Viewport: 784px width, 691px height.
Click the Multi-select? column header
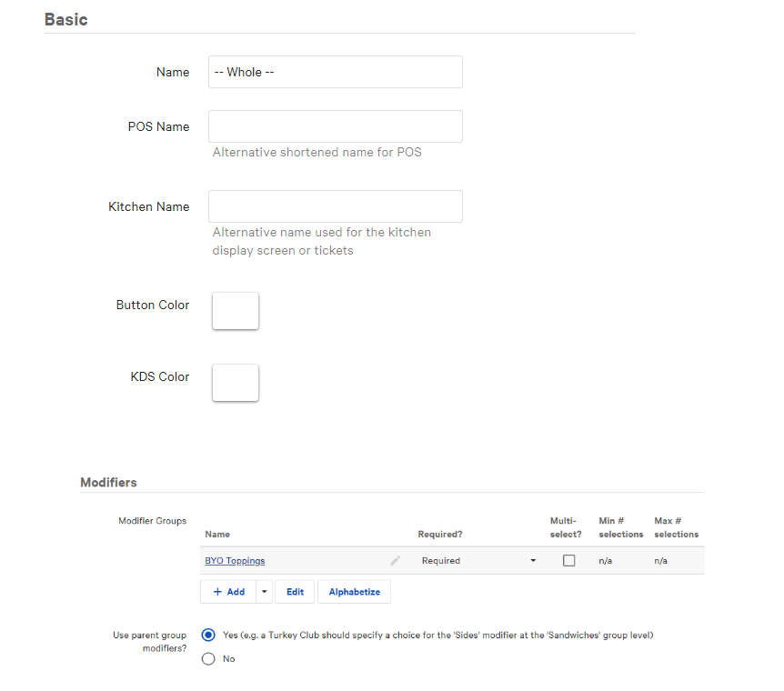[566, 527]
